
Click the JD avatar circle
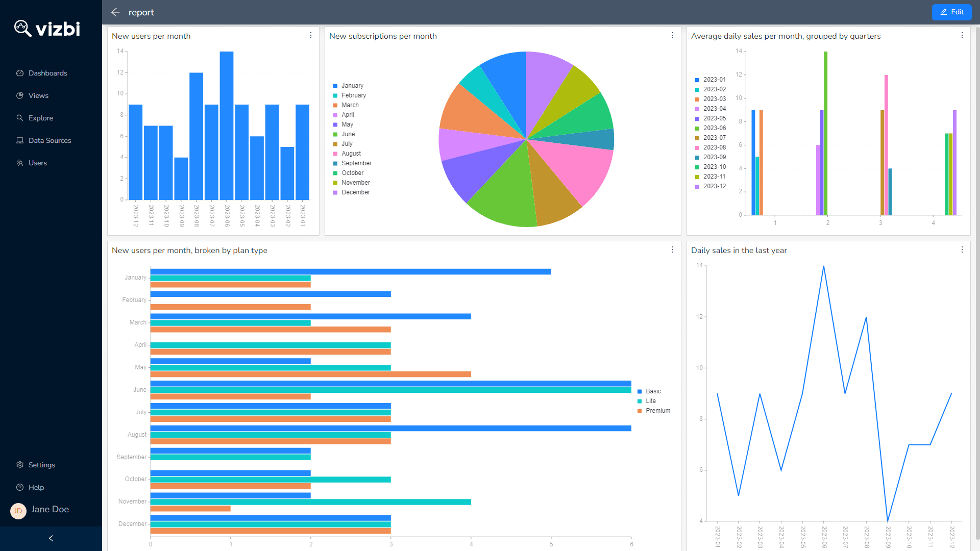tap(18, 511)
